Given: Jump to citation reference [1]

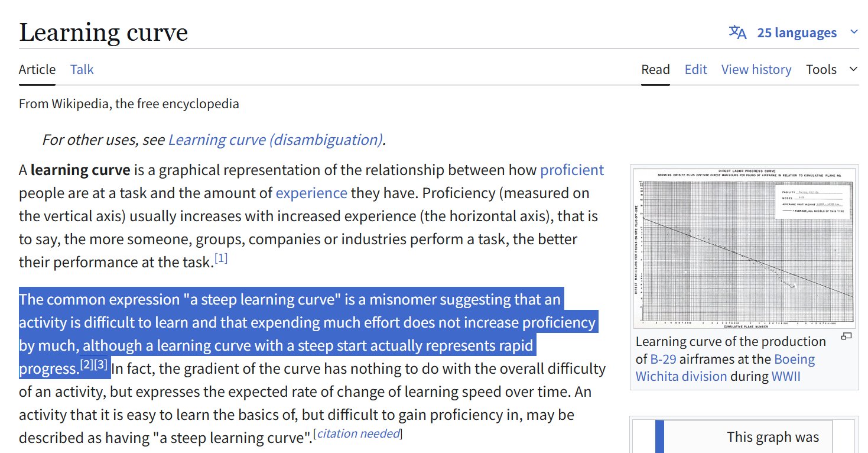Looking at the screenshot, I should pyautogui.click(x=221, y=258).
